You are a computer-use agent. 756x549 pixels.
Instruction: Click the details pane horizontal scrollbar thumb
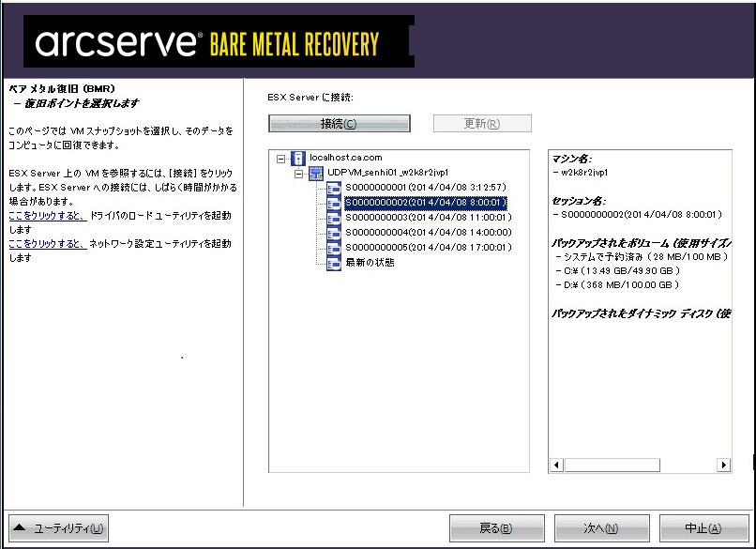point(612,465)
